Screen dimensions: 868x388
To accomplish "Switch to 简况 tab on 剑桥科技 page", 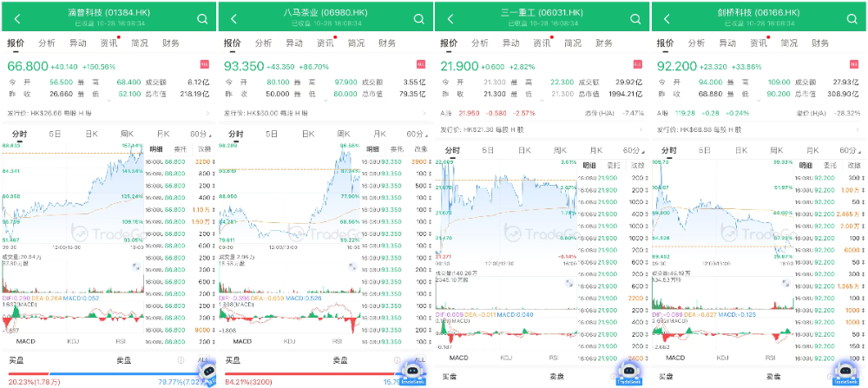I will tap(789, 43).
